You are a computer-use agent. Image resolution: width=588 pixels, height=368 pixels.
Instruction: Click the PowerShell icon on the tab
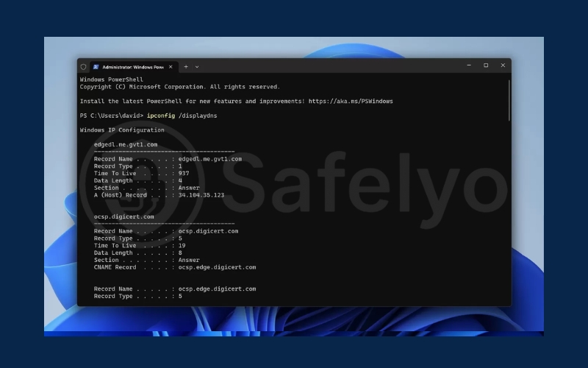[x=96, y=66]
